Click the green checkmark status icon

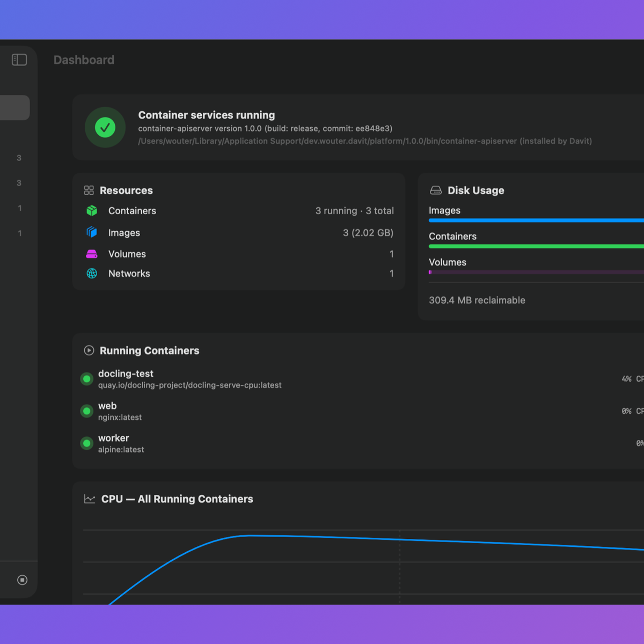coord(105,127)
